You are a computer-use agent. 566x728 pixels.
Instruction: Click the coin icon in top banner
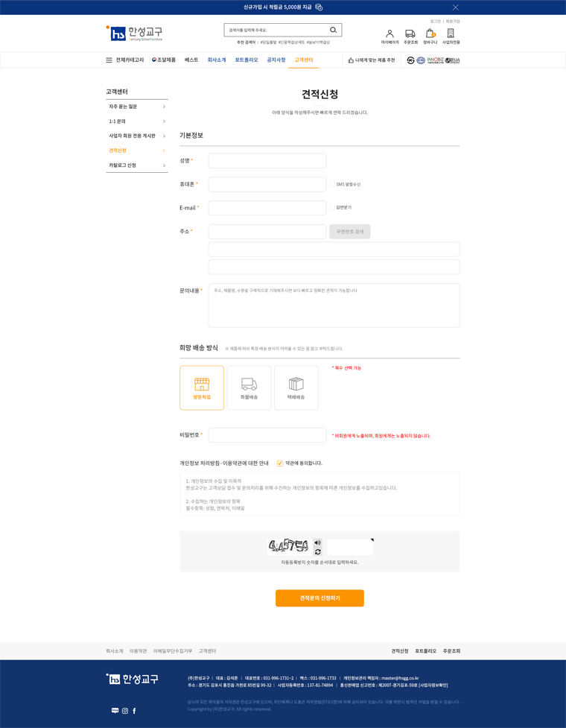pos(319,7)
